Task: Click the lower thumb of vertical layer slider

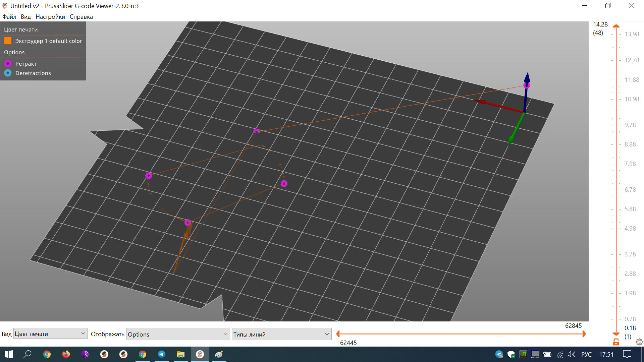Action: 616,334
